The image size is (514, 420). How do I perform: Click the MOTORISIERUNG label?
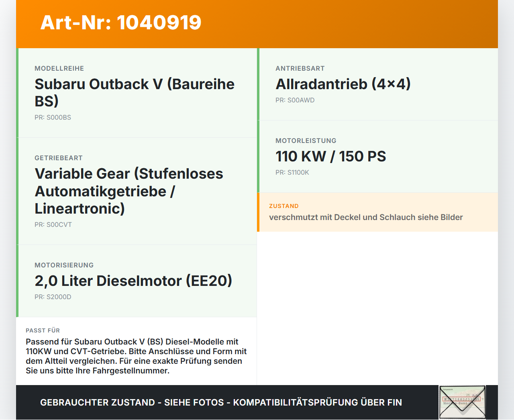(x=64, y=265)
